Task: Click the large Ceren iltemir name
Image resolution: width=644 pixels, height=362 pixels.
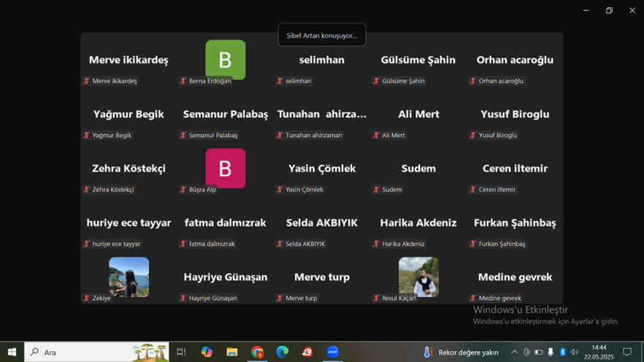Action: 515,169
